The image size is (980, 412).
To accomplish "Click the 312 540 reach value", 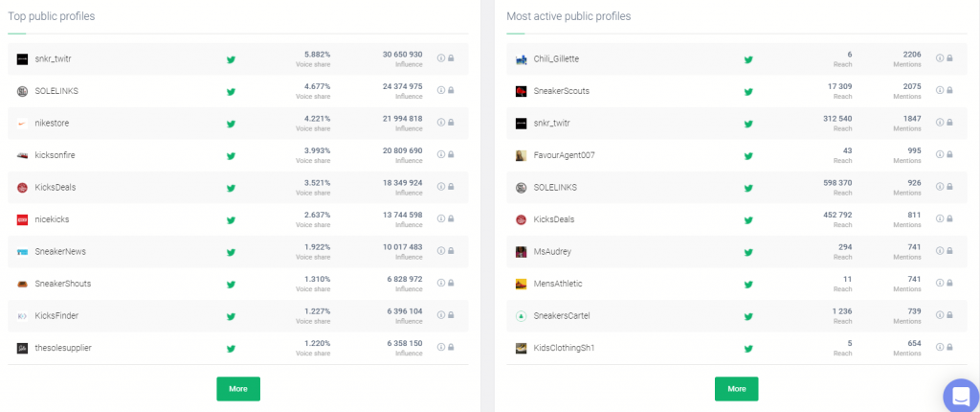I will click(836, 119).
